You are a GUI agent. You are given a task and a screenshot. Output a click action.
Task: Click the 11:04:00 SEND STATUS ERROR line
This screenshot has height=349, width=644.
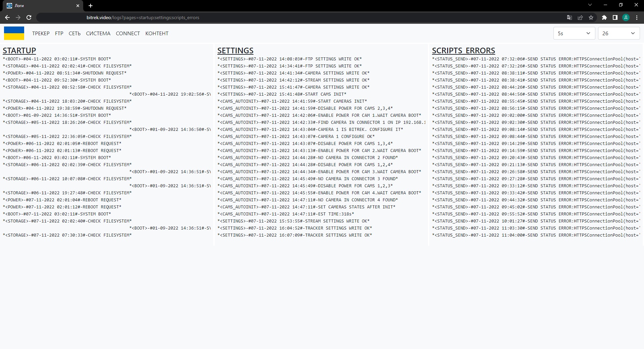click(x=536, y=235)
